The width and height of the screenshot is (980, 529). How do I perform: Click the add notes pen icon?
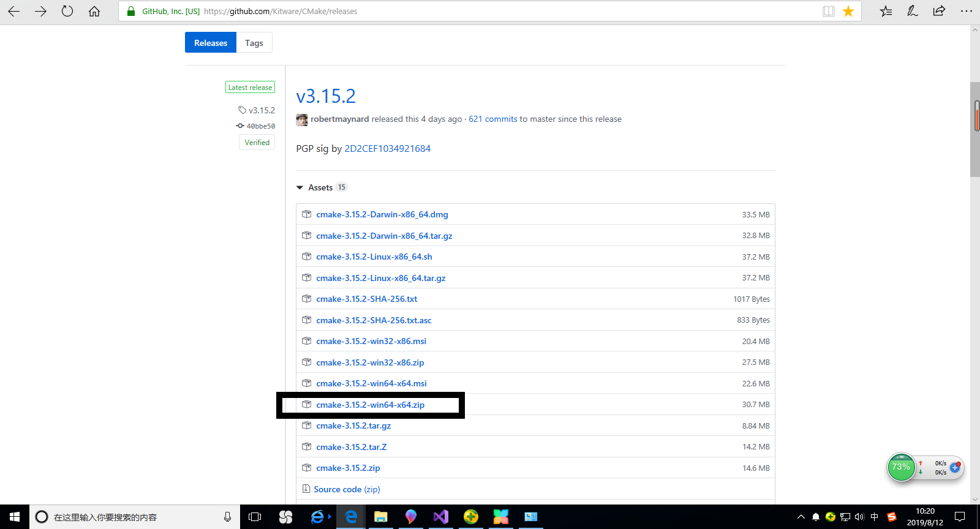coord(913,11)
